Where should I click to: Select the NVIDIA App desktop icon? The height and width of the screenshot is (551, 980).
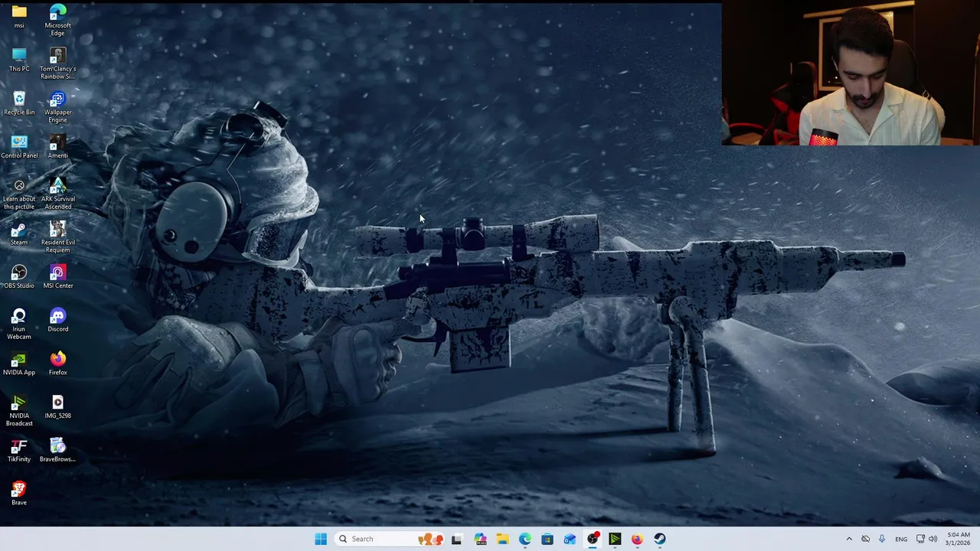coord(19,364)
